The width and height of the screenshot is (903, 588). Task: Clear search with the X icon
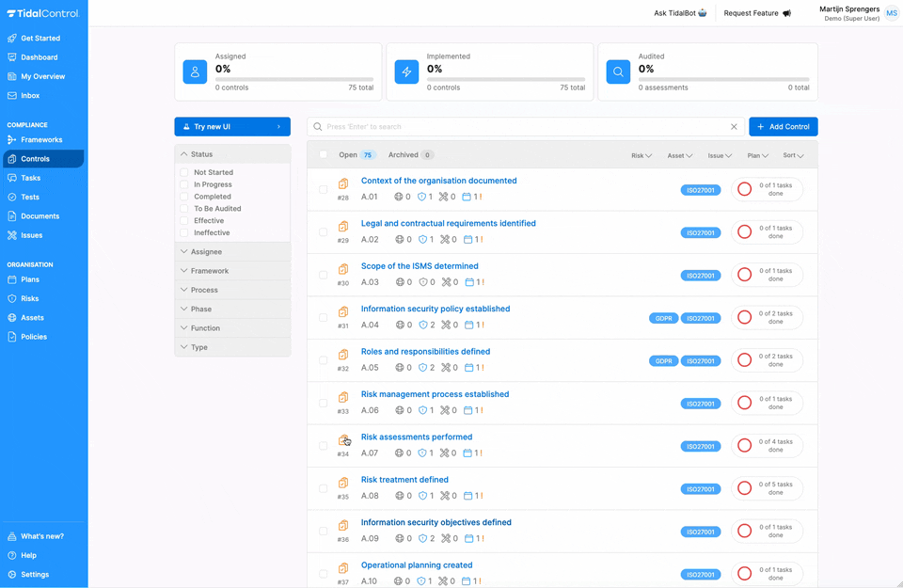tap(734, 127)
